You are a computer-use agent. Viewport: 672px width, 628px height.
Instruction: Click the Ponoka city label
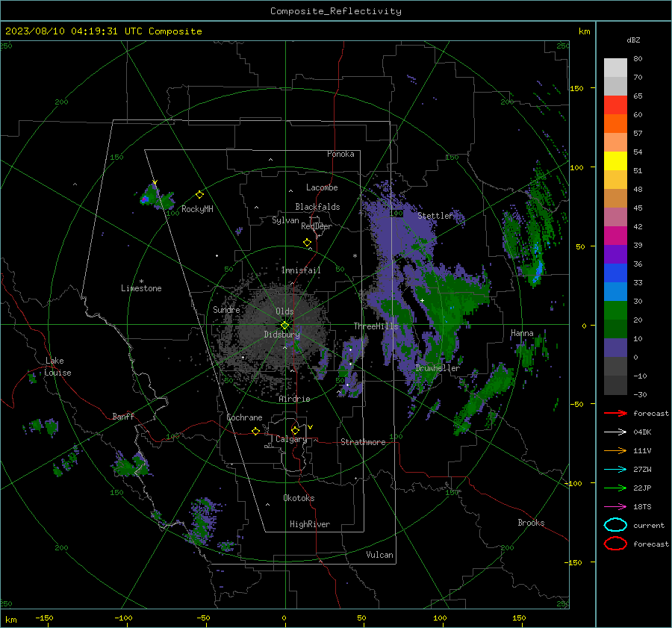click(340, 154)
